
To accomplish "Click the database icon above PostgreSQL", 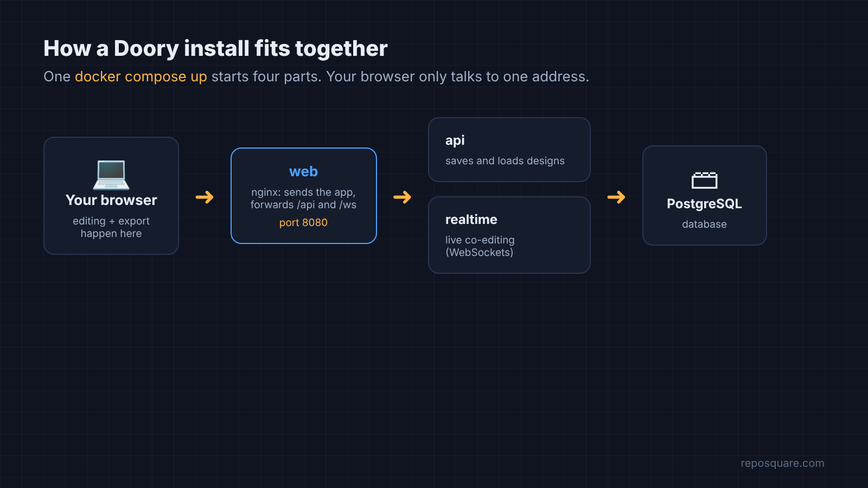I will click(x=704, y=180).
